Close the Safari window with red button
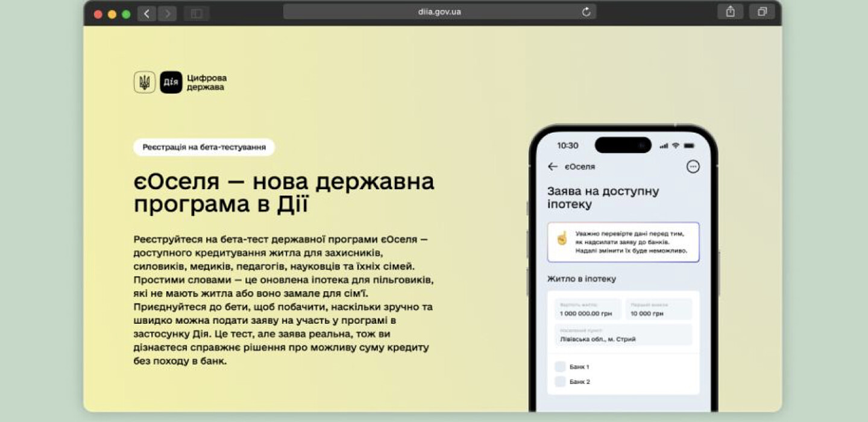This screenshot has width=868, height=422. click(98, 14)
